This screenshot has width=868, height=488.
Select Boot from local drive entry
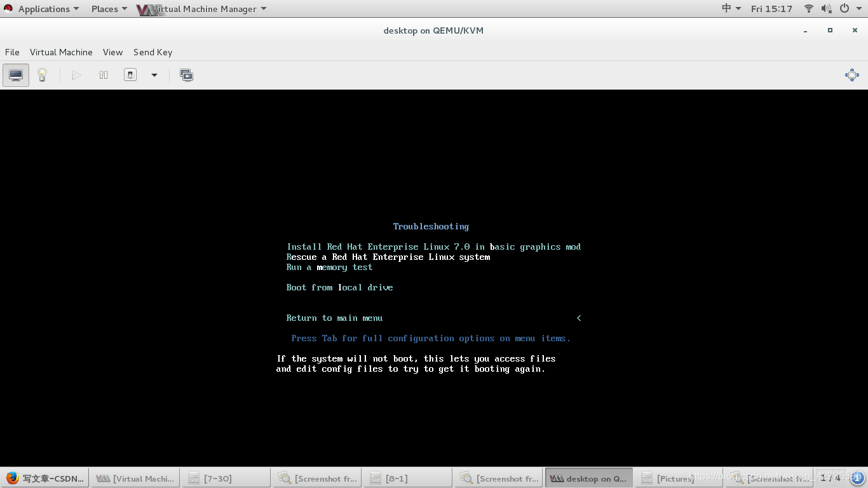point(339,287)
